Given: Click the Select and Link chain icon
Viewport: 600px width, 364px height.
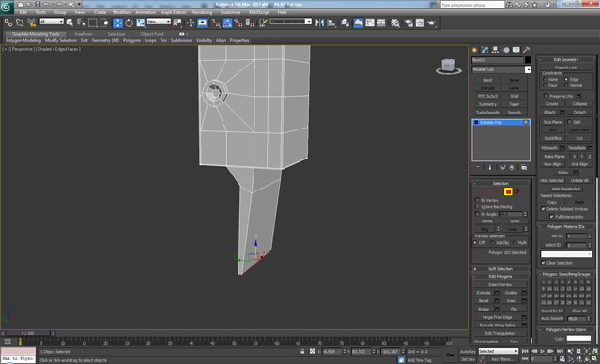Looking at the screenshot, I should coord(8,23).
